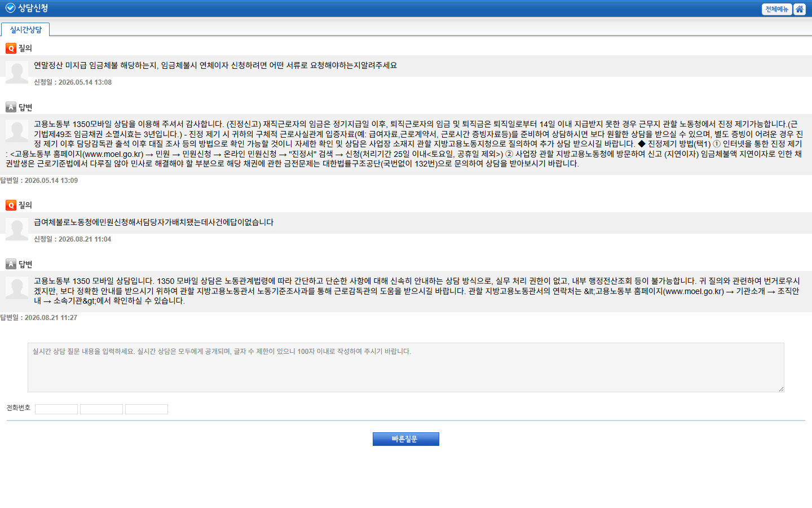Click the avatar beside the 급여체불로노동청 question

17,229
